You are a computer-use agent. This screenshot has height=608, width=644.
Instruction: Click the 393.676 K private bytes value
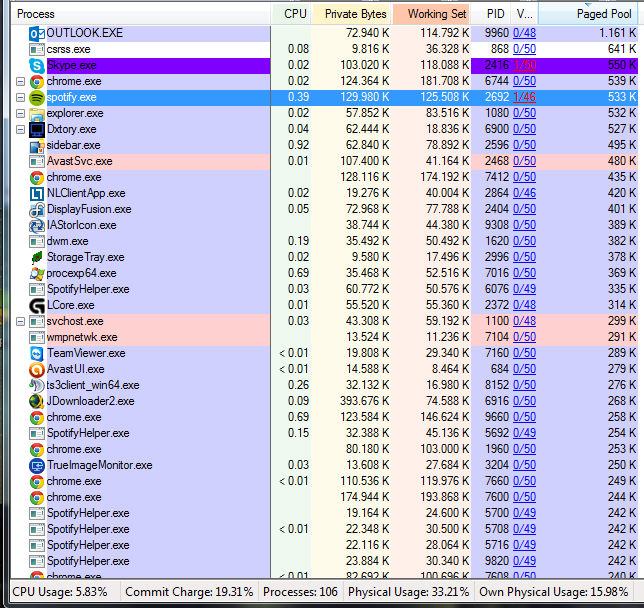pos(365,401)
